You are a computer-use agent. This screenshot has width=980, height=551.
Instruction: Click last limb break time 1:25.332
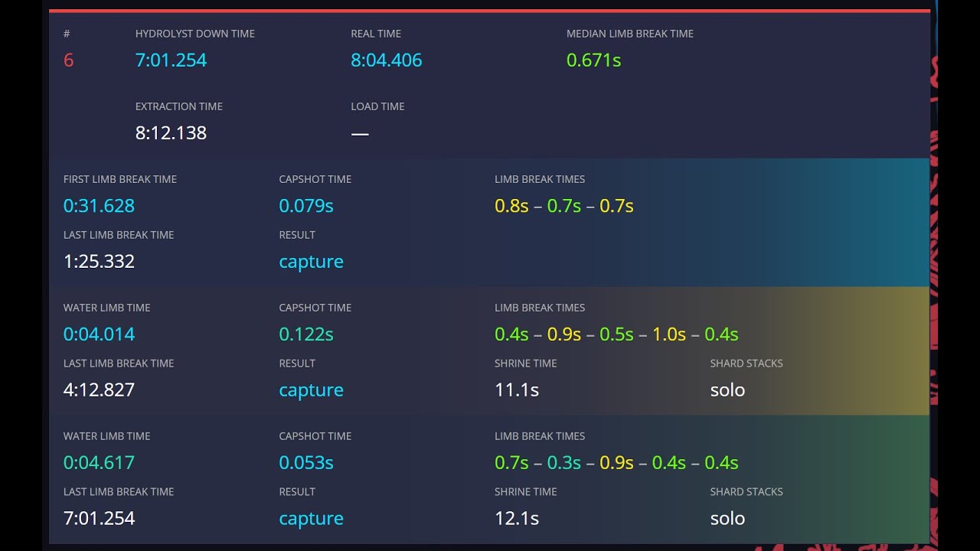99,262
